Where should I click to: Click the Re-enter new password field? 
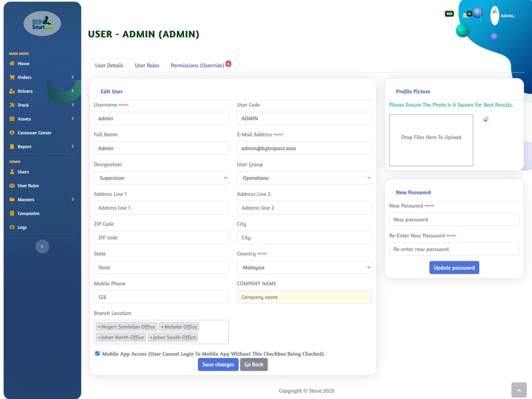tap(454, 249)
